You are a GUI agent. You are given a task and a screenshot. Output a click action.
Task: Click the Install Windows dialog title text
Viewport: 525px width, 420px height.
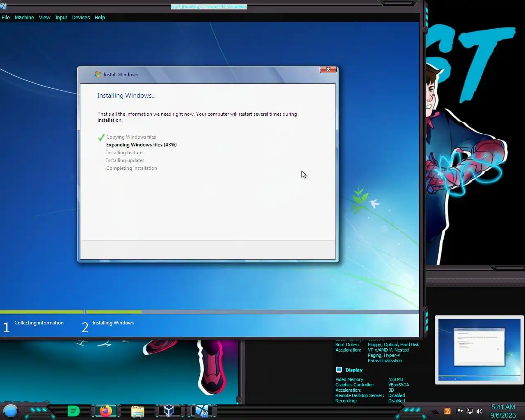click(121, 75)
